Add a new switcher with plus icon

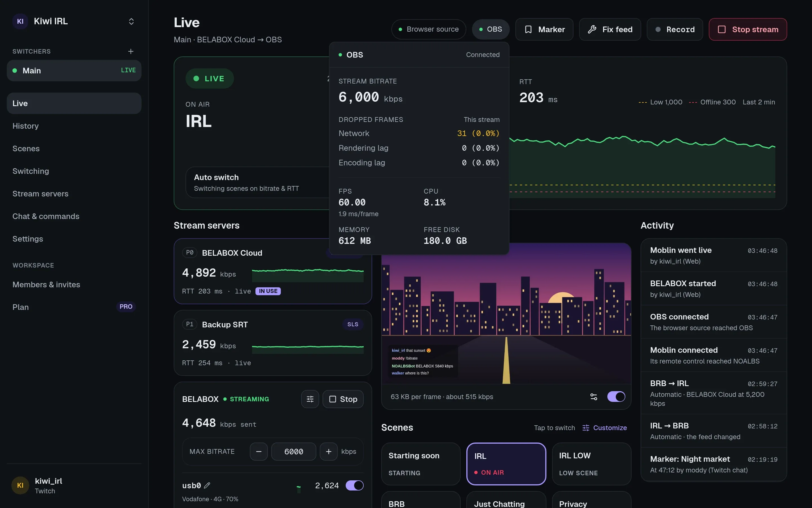[131, 51]
